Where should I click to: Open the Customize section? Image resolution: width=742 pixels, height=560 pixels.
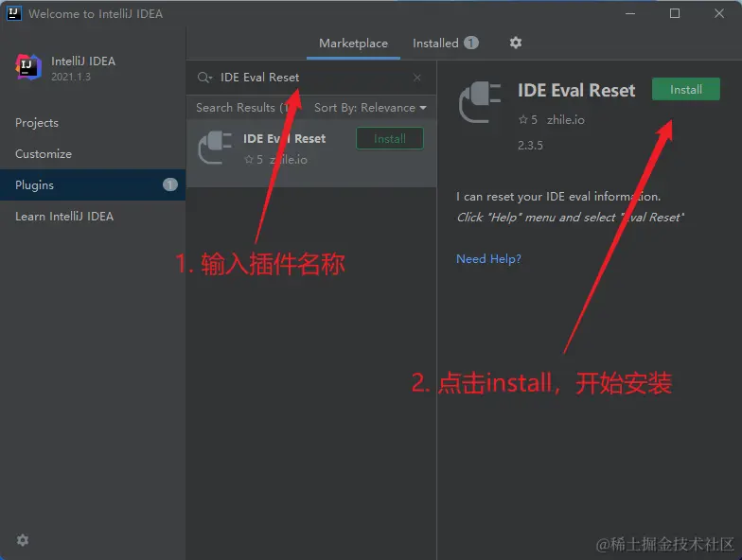pyautogui.click(x=44, y=153)
